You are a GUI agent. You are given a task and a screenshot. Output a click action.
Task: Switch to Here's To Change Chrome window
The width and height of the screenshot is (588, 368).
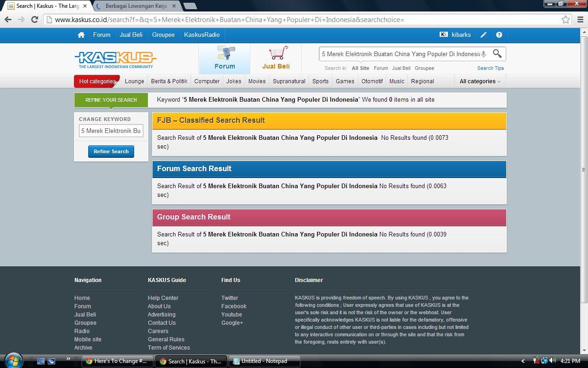[118, 361]
